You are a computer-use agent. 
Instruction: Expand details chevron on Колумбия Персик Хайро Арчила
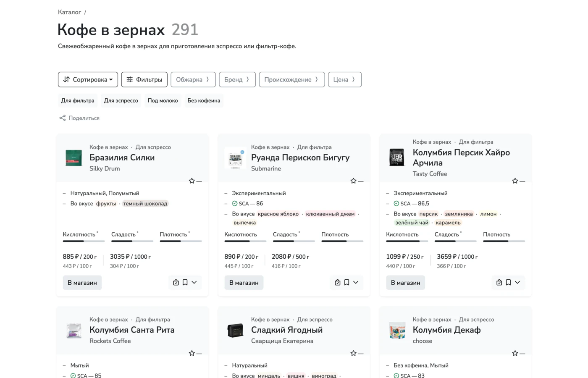tap(517, 283)
